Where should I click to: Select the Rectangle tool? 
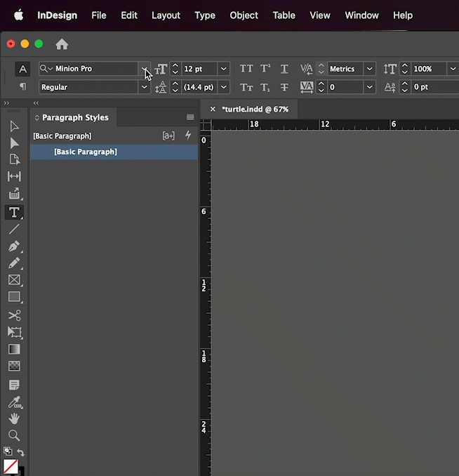[x=14, y=296]
